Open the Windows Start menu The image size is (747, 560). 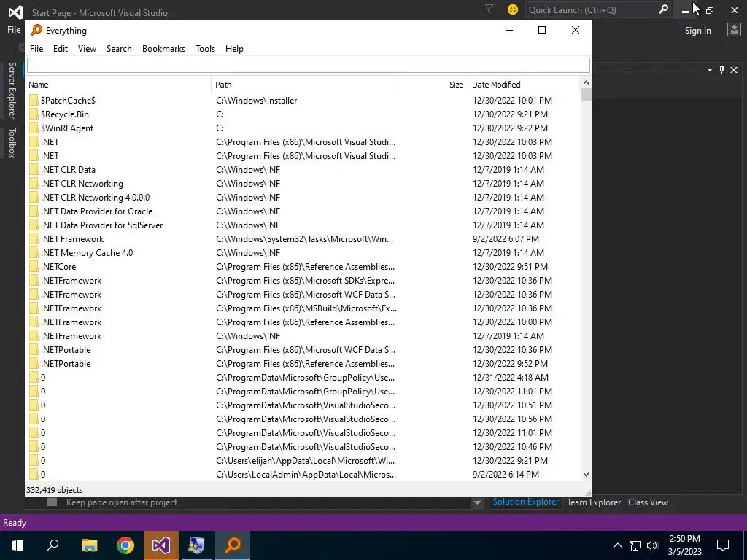point(18,545)
